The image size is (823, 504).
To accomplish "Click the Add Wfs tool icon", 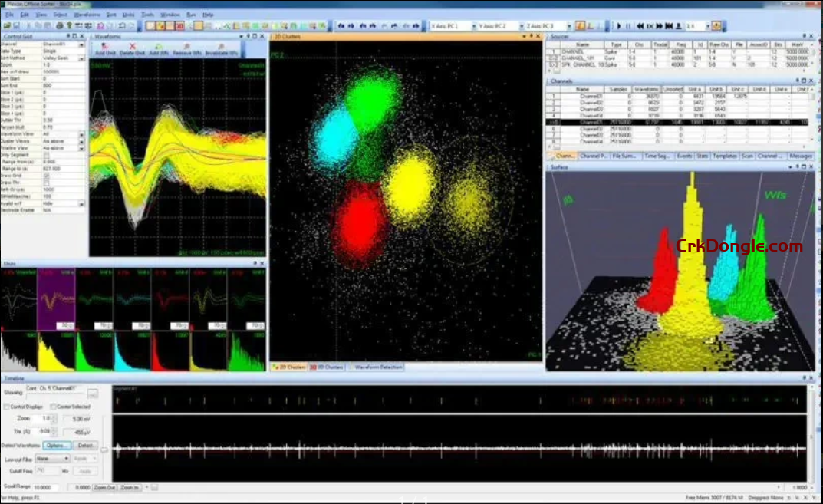I will click(158, 48).
